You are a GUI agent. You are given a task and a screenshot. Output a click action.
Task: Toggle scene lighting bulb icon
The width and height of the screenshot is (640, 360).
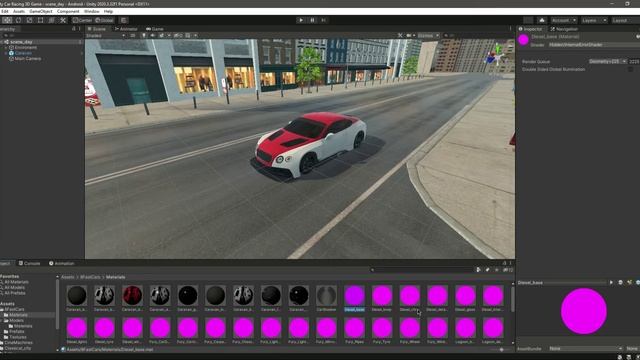coord(144,36)
